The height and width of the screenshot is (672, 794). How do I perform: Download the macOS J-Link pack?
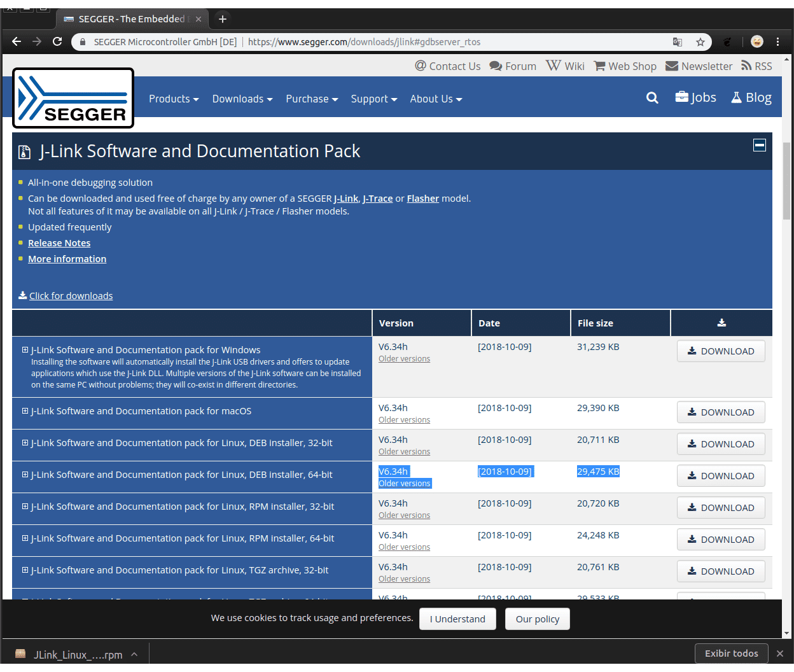(721, 412)
